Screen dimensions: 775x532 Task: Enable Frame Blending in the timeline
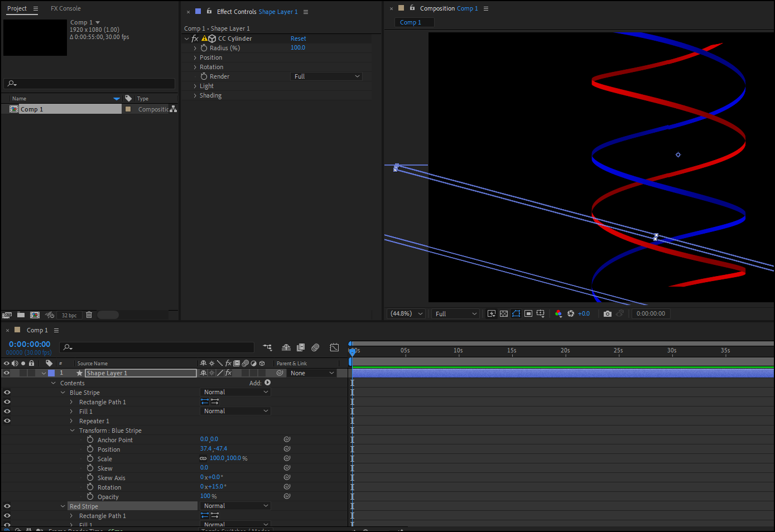coord(301,347)
